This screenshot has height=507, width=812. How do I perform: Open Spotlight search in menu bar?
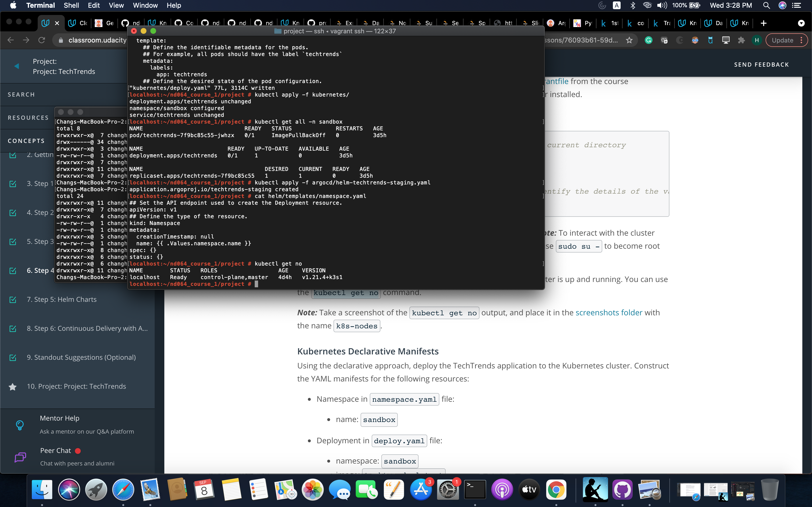tap(766, 5)
